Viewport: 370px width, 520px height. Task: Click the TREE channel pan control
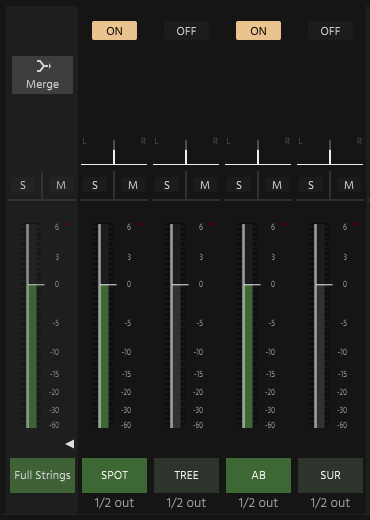pos(186,153)
